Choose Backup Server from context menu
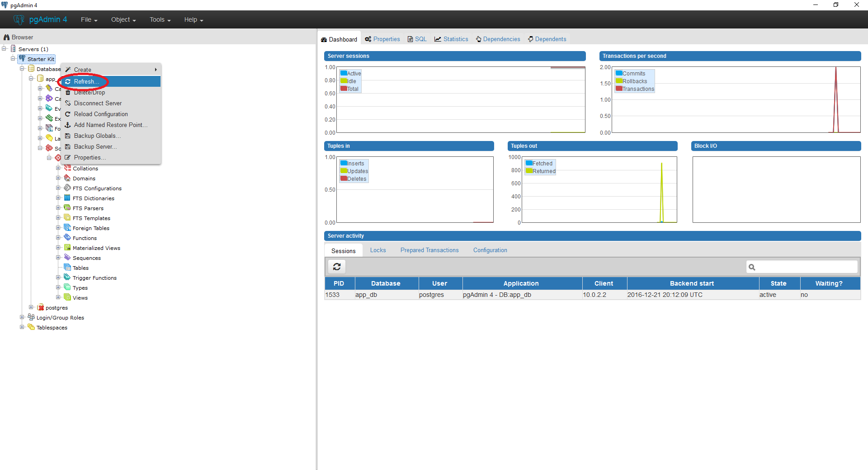This screenshot has height=470, width=868. point(111,146)
